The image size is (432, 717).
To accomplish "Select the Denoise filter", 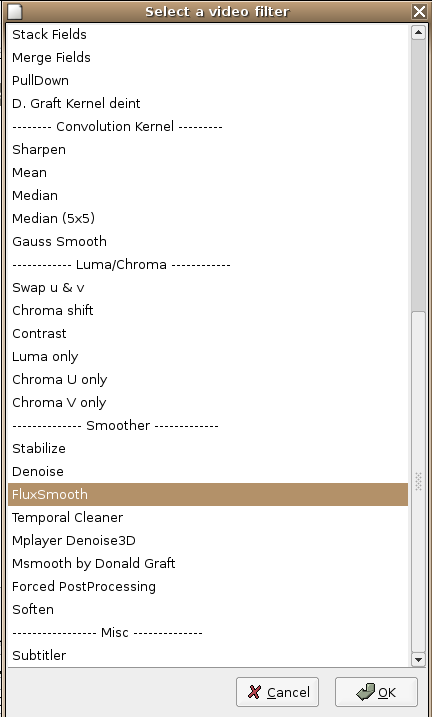I will [x=208, y=471].
